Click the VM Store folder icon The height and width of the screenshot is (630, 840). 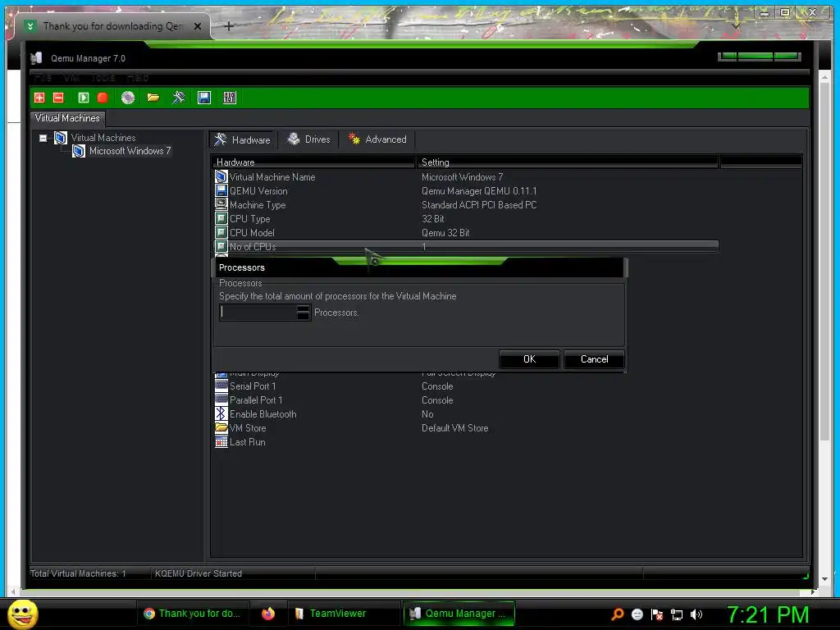(x=221, y=427)
